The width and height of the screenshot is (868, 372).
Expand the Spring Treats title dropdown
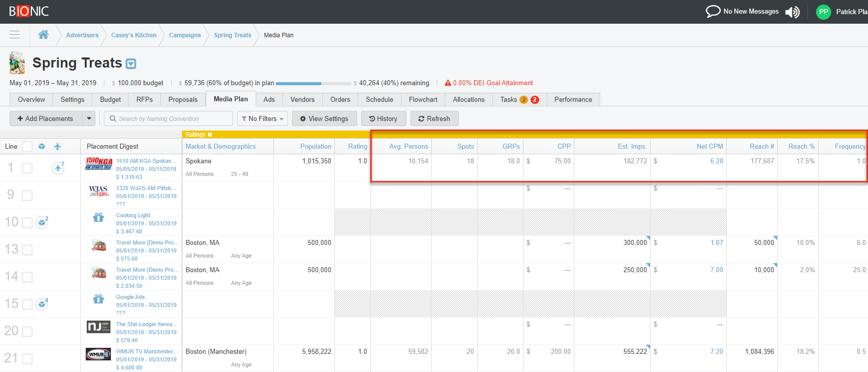pyautogui.click(x=131, y=64)
